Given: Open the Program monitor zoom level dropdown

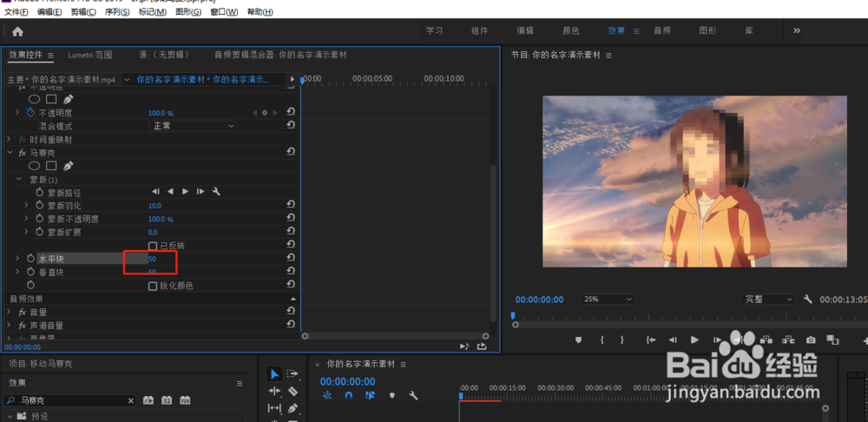Looking at the screenshot, I should (608, 299).
